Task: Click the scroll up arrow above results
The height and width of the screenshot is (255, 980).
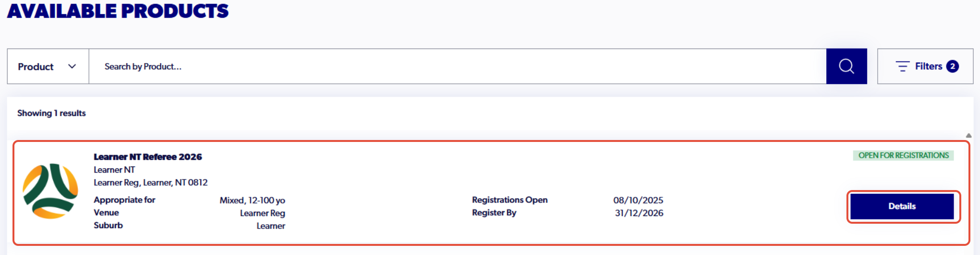Action: 968,136
